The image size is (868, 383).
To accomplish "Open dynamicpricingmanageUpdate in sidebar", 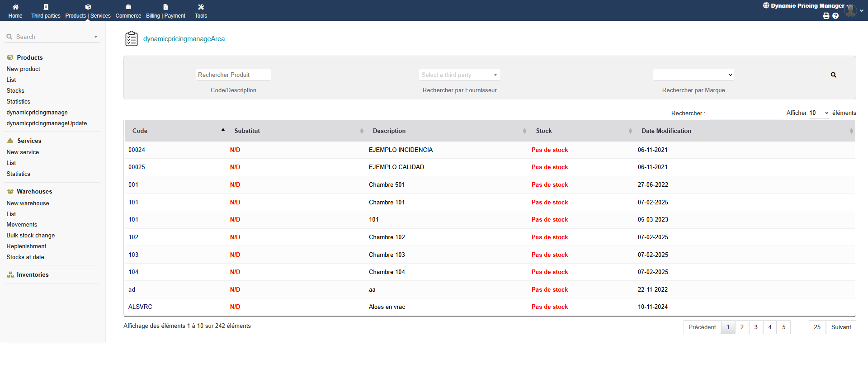I will coord(47,123).
